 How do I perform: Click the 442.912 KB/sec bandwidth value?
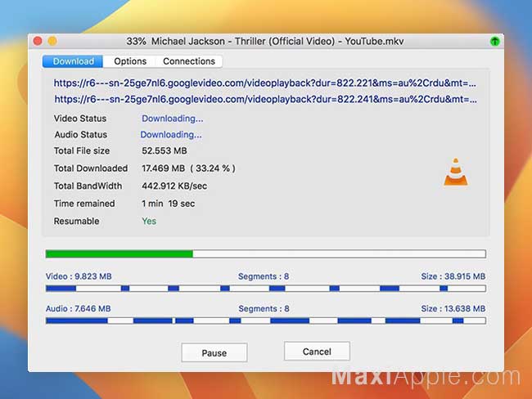click(174, 186)
